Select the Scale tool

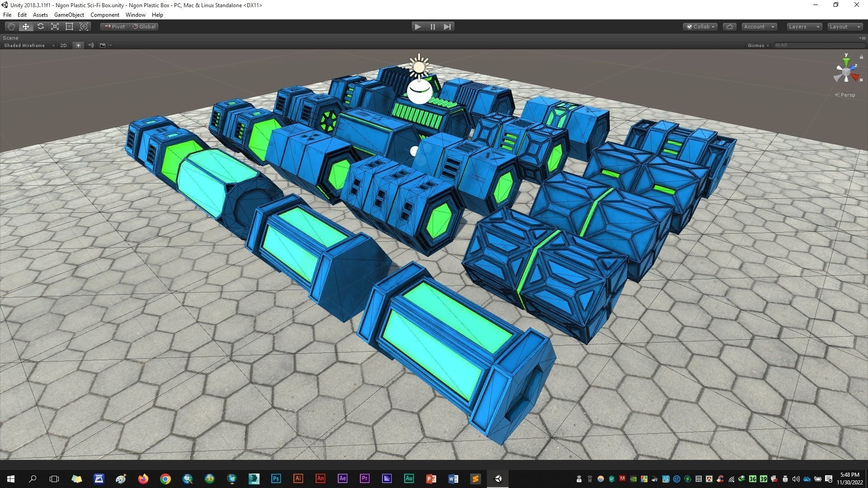click(x=55, y=27)
